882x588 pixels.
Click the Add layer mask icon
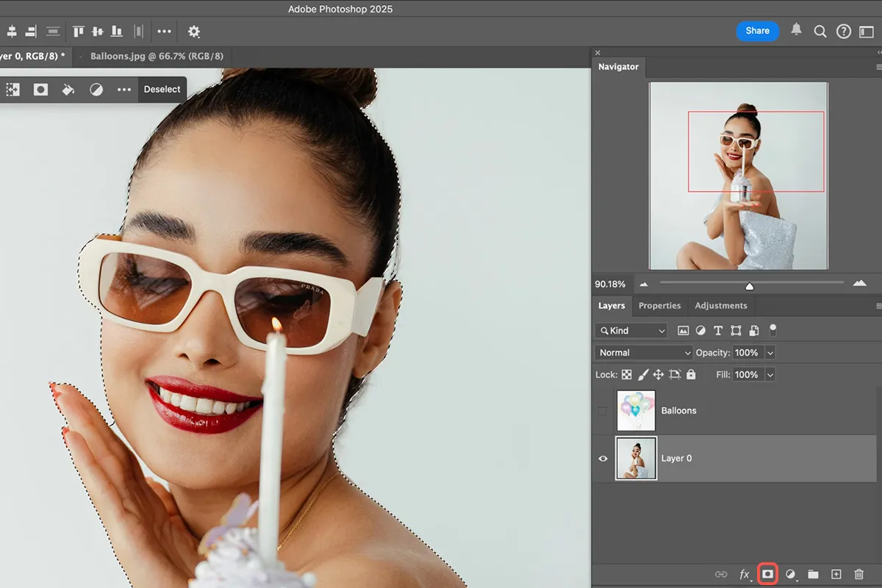point(767,573)
